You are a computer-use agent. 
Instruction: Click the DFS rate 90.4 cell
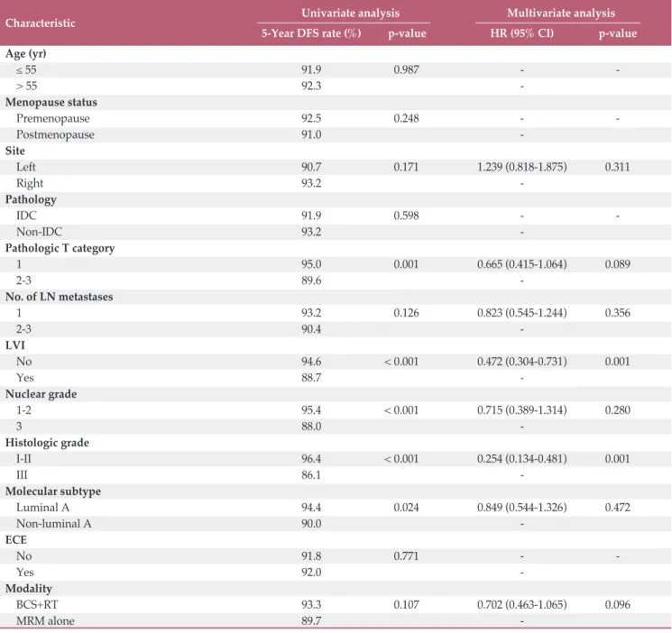click(x=311, y=329)
